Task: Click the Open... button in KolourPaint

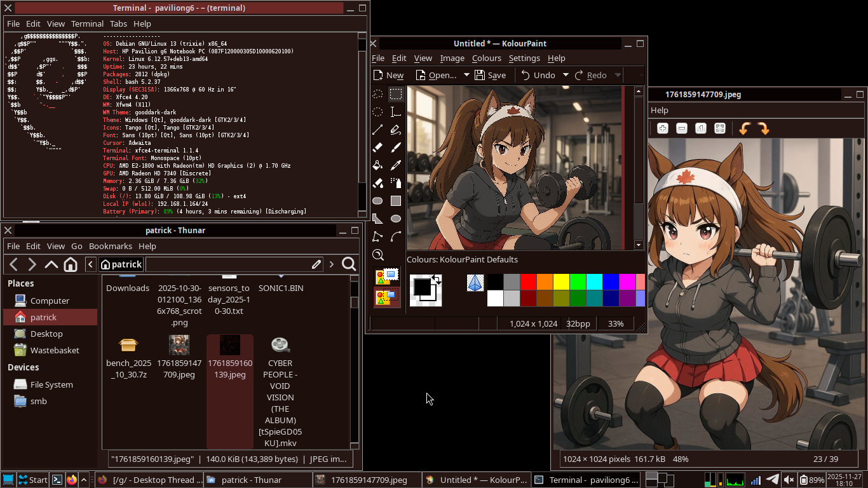Action: pyautogui.click(x=437, y=75)
